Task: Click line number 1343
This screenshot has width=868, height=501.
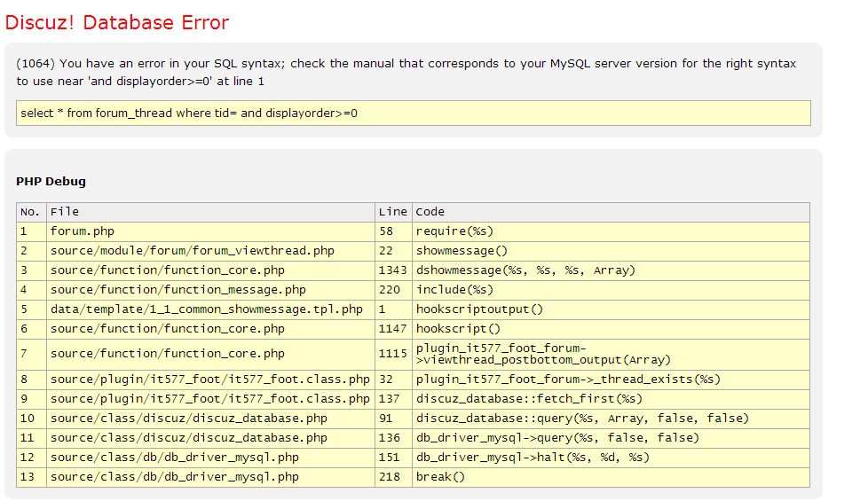Action: 393,270
